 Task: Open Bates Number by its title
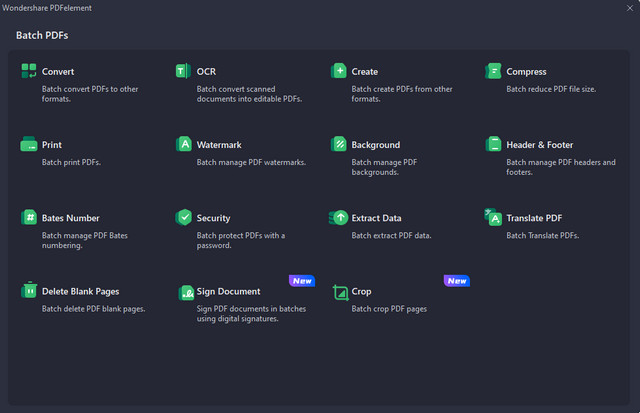71,218
